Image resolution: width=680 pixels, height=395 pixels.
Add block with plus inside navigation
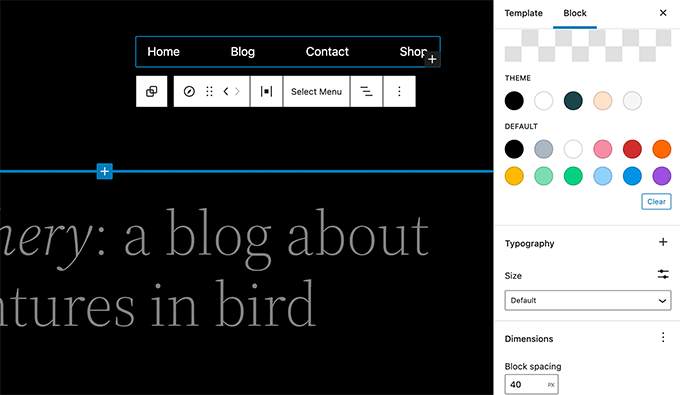click(432, 59)
